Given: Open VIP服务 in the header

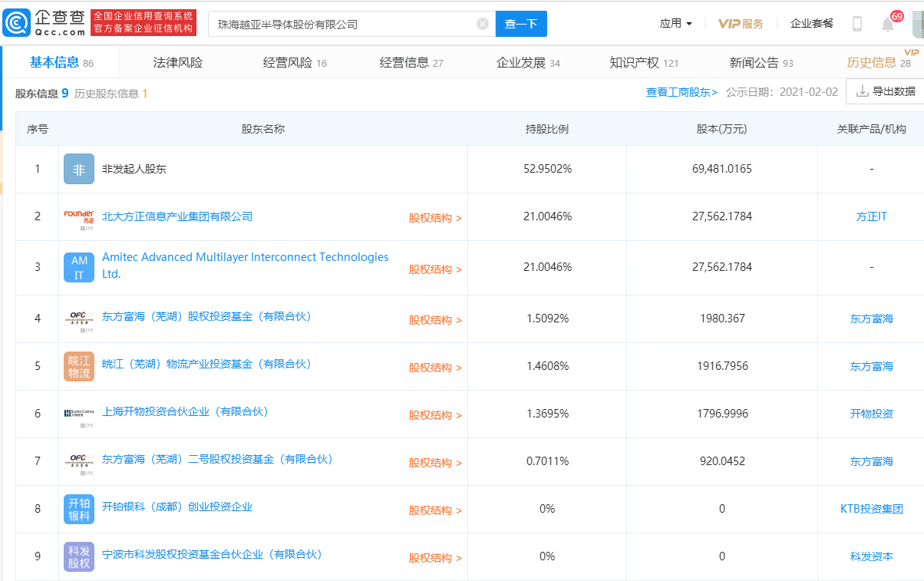Looking at the screenshot, I should [741, 24].
